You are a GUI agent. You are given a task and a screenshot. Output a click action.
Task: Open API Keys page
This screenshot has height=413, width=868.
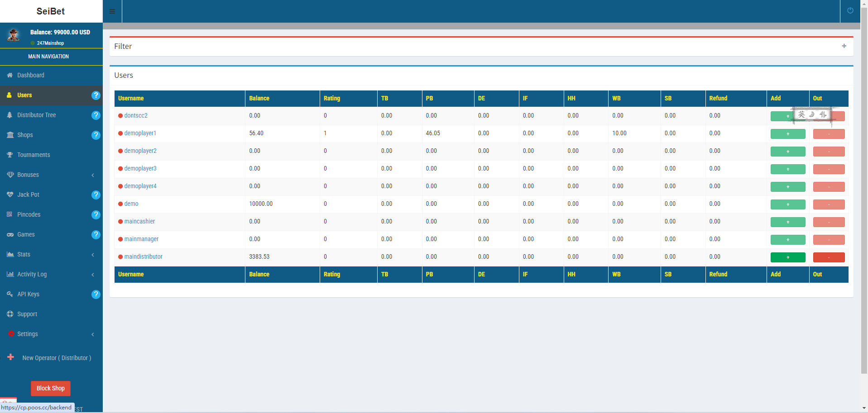click(x=28, y=294)
